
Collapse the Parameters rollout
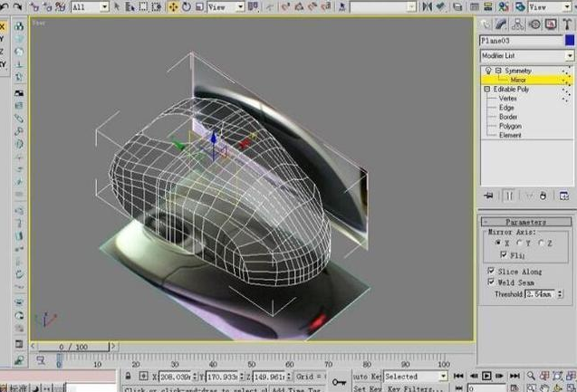pyautogui.click(x=526, y=222)
